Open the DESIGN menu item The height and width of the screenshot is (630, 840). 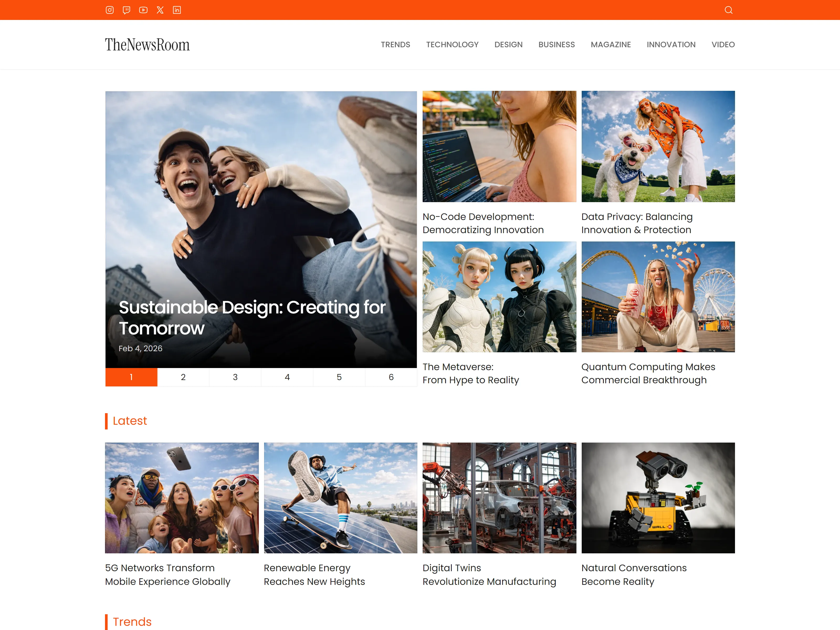click(x=508, y=44)
